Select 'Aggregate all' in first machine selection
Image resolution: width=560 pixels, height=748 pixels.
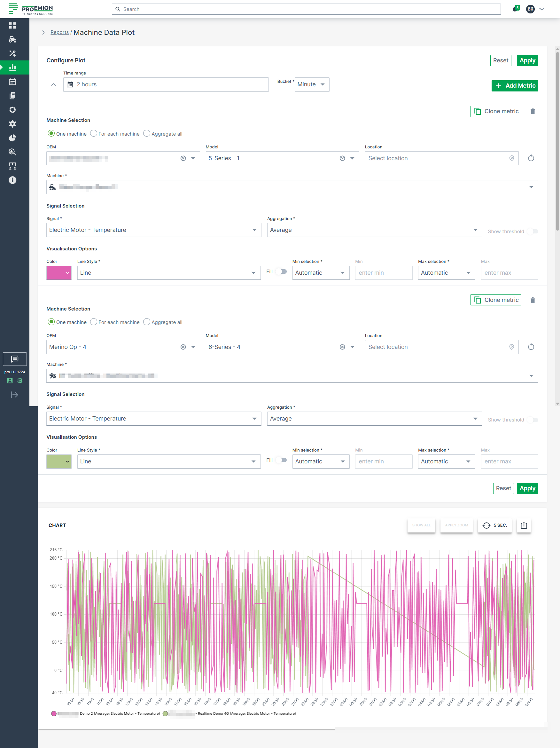[x=147, y=134]
